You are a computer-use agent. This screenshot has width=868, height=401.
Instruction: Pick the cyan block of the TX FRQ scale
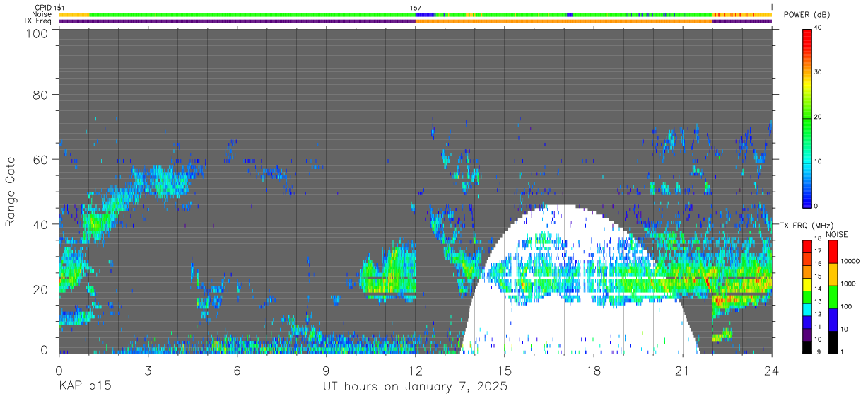(807, 308)
